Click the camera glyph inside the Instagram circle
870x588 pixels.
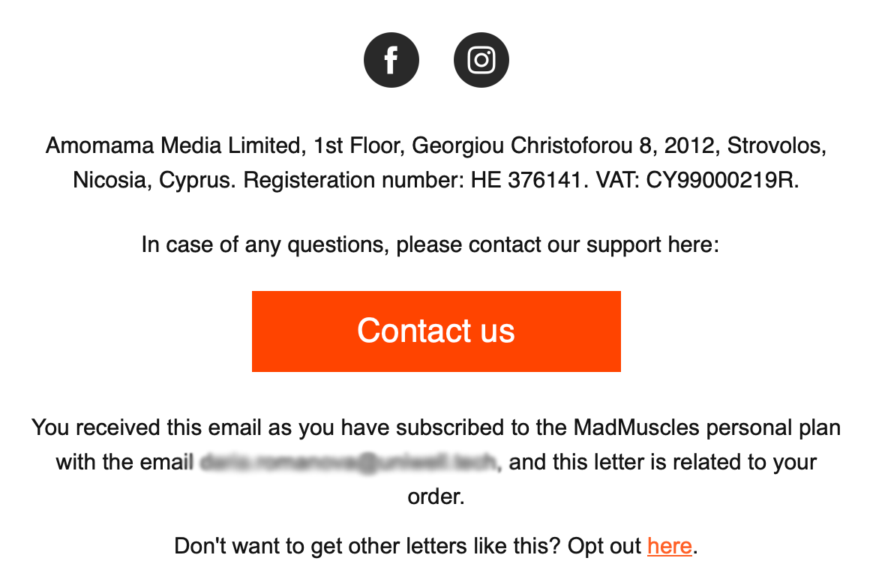pos(481,60)
